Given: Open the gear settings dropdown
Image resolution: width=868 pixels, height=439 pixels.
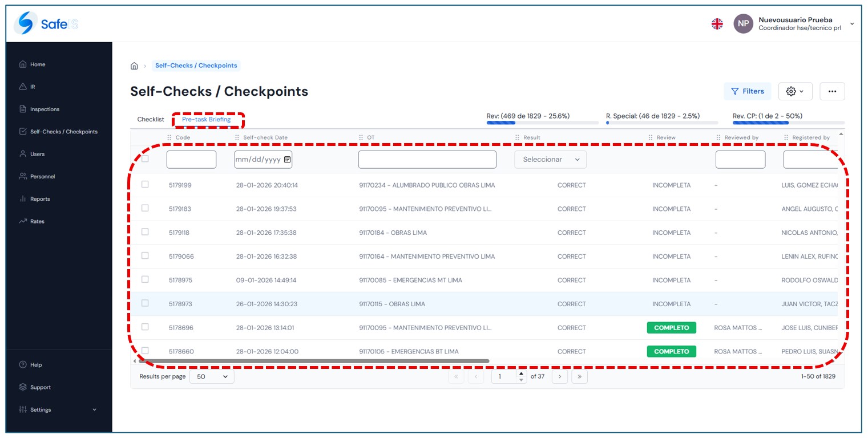Looking at the screenshot, I should [x=795, y=91].
